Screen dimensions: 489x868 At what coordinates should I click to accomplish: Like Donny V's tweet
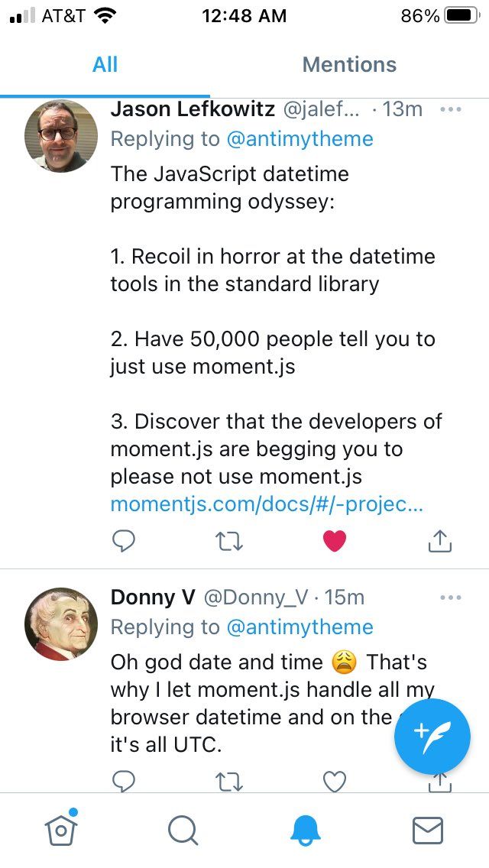pos(335,781)
